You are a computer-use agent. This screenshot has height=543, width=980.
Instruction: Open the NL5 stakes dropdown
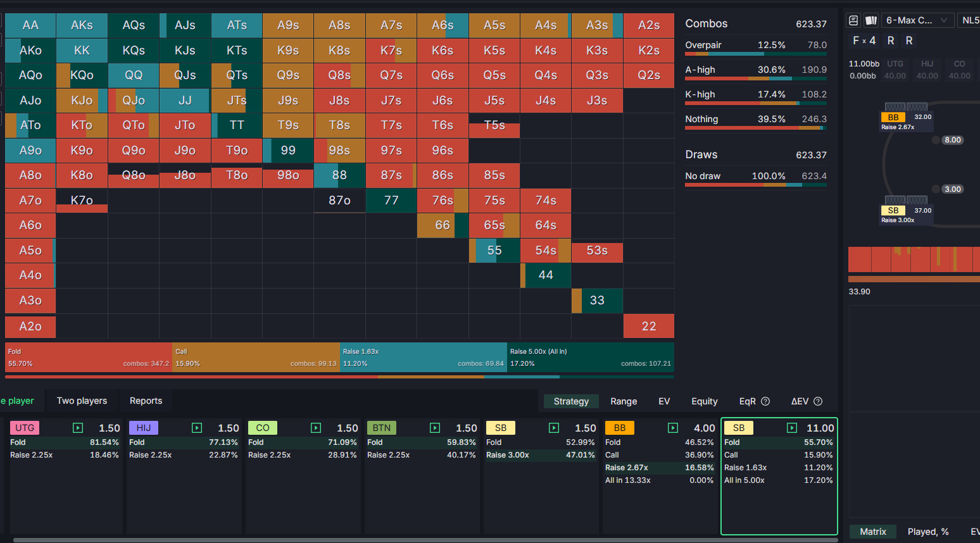pos(970,20)
